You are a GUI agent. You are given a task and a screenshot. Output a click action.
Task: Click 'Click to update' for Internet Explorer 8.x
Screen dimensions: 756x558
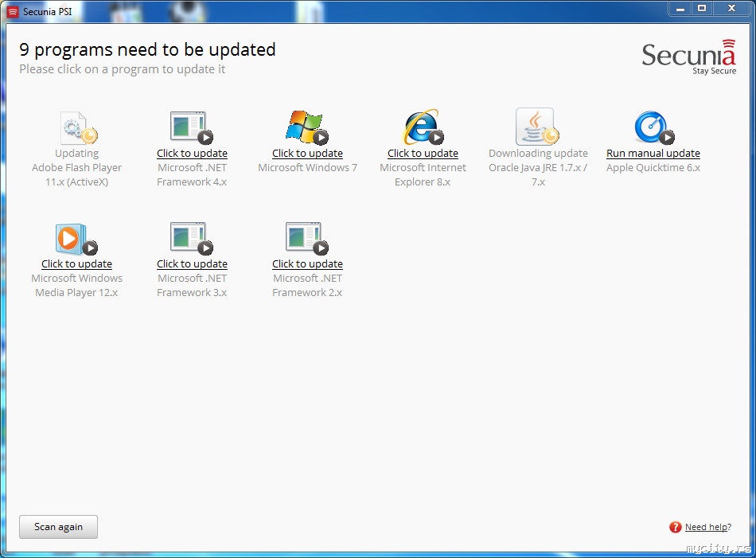point(423,154)
